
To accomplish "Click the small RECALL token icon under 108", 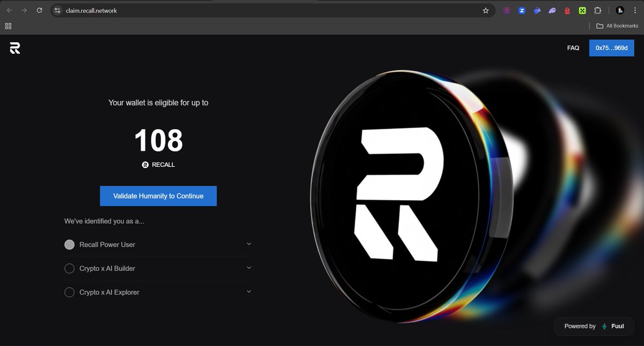I will tap(145, 165).
